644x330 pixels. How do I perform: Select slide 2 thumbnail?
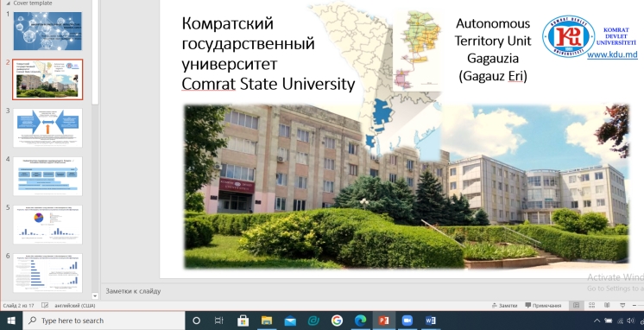[47, 79]
